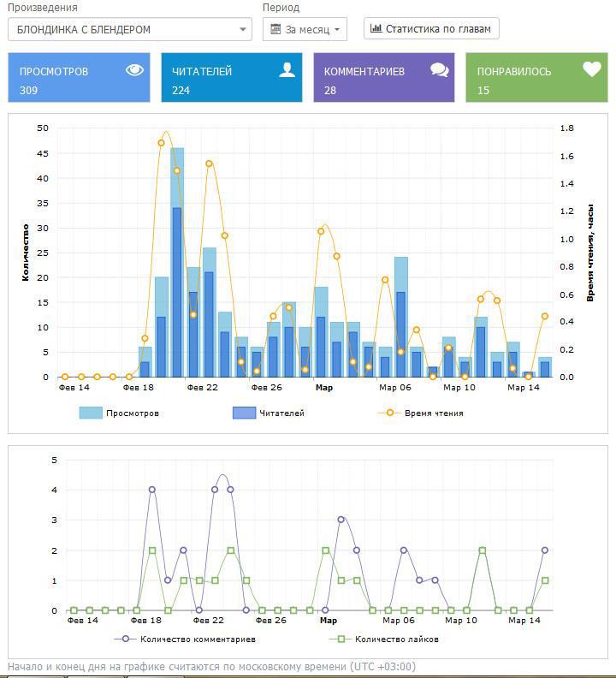Select the Комментариев 28 stat card
This screenshot has width=616, height=678.
coord(383,78)
